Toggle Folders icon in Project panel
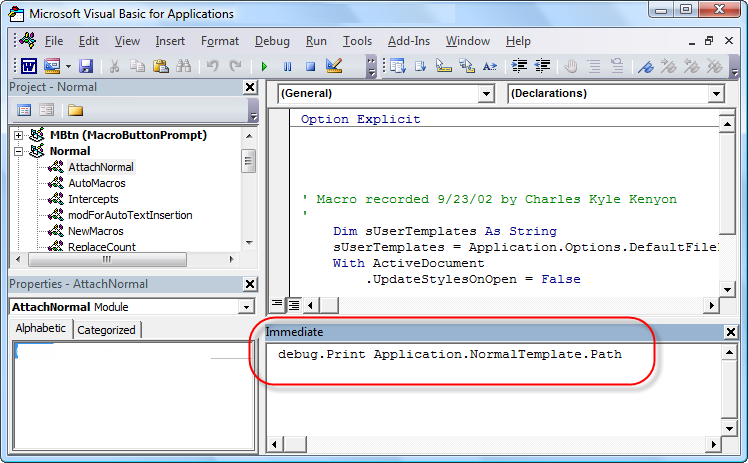This screenshot has width=748, height=463. click(75, 110)
